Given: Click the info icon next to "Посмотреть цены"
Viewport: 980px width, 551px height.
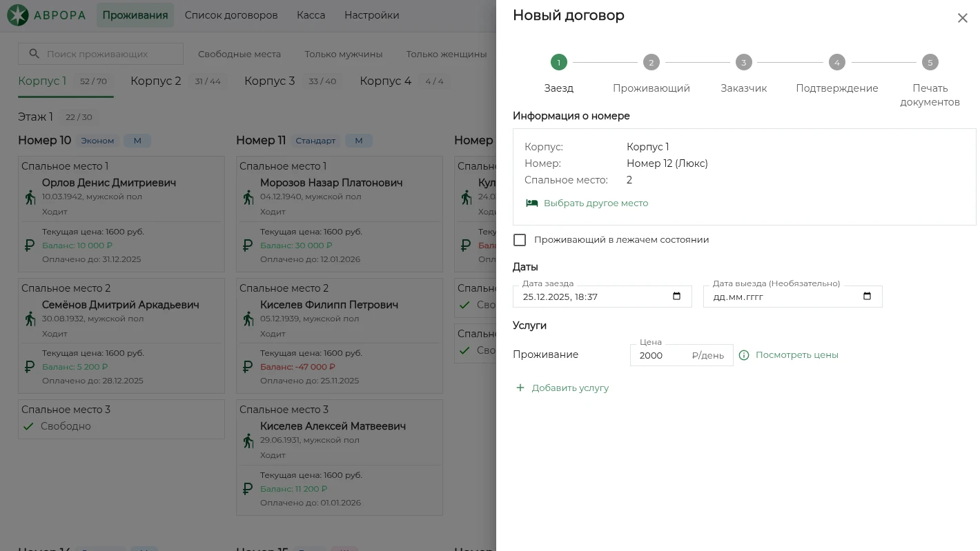Looking at the screenshot, I should point(744,355).
